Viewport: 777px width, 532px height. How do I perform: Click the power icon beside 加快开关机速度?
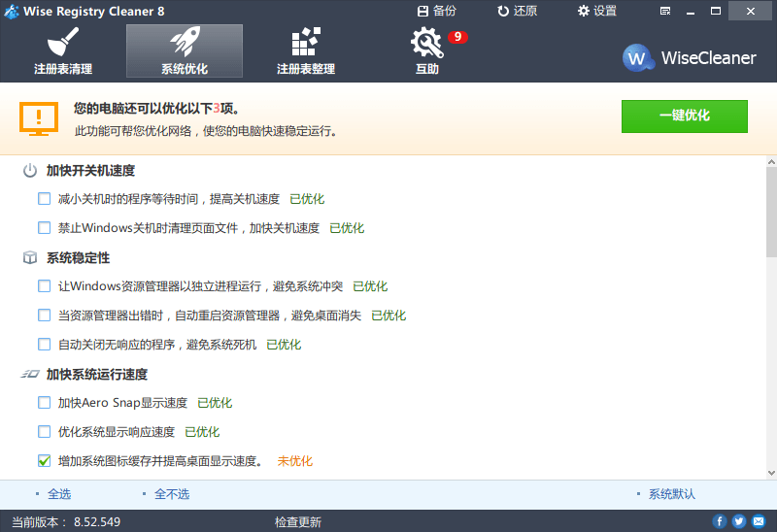click(30, 171)
